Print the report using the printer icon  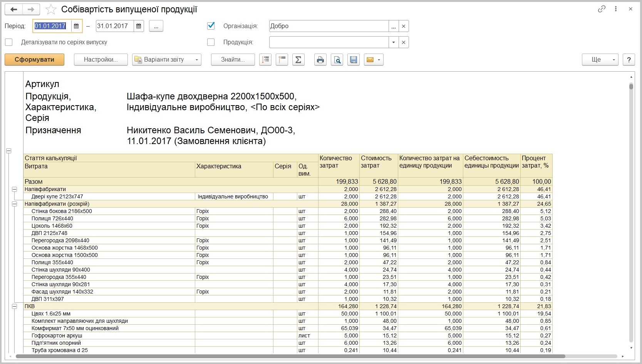pyautogui.click(x=320, y=60)
